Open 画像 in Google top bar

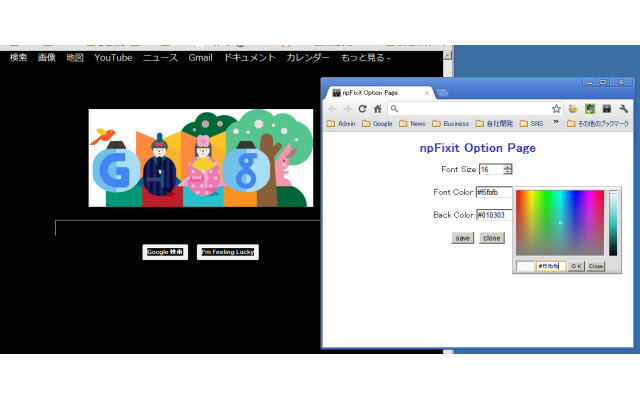pyautogui.click(x=47, y=58)
